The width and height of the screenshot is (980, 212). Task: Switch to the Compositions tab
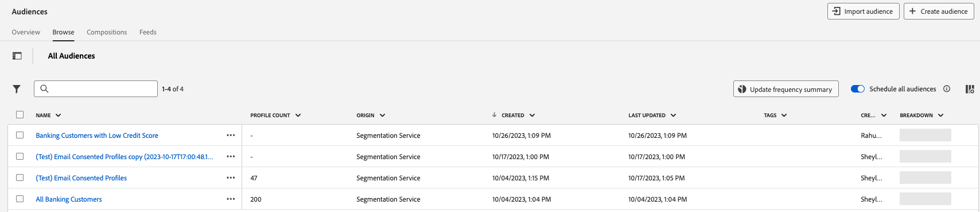[107, 32]
